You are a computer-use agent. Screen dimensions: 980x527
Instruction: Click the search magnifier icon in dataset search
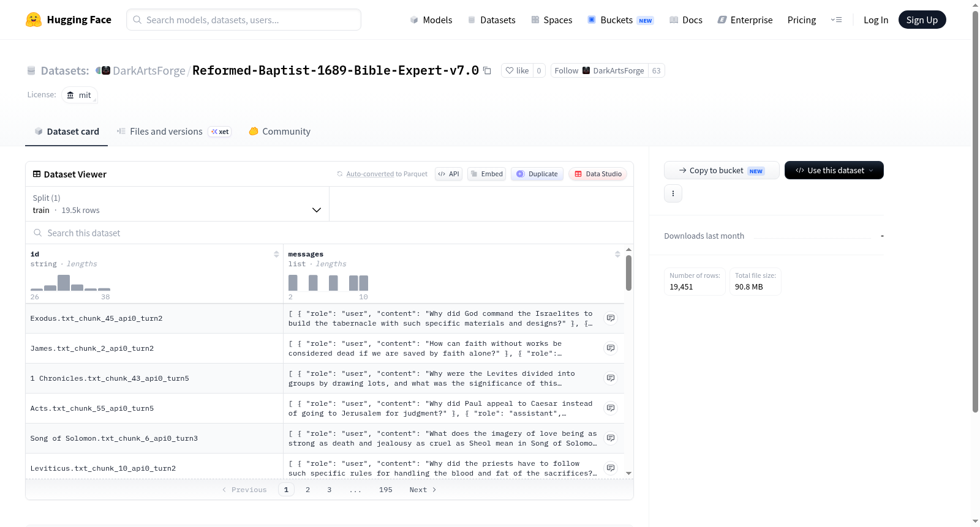click(x=38, y=233)
